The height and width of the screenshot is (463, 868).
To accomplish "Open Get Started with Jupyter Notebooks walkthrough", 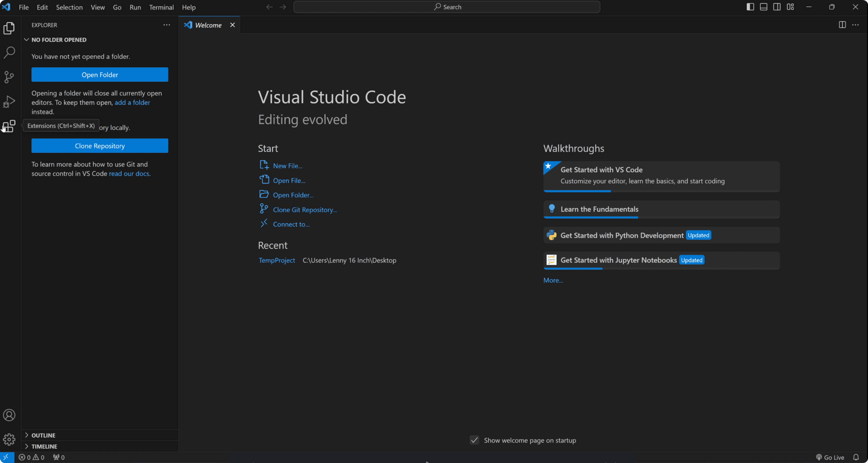I will (662, 260).
